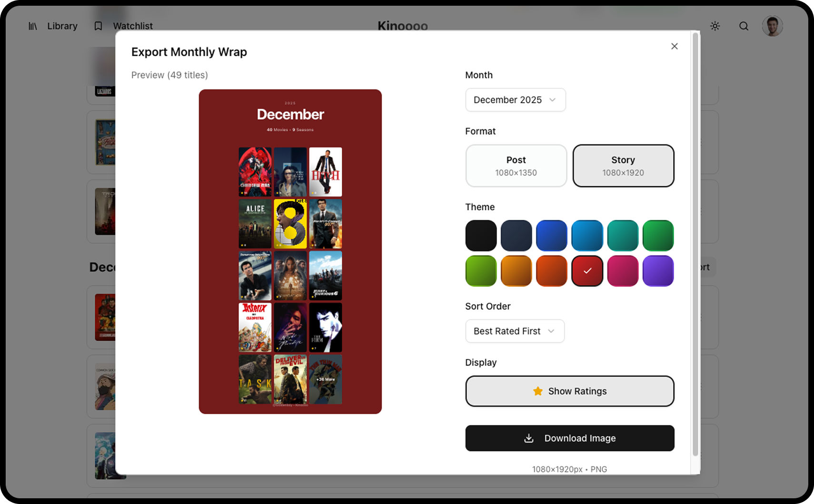This screenshot has height=504, width=814.
Task: Click the Fast & Furious 6 poster
Action: [x=326, y=276]
